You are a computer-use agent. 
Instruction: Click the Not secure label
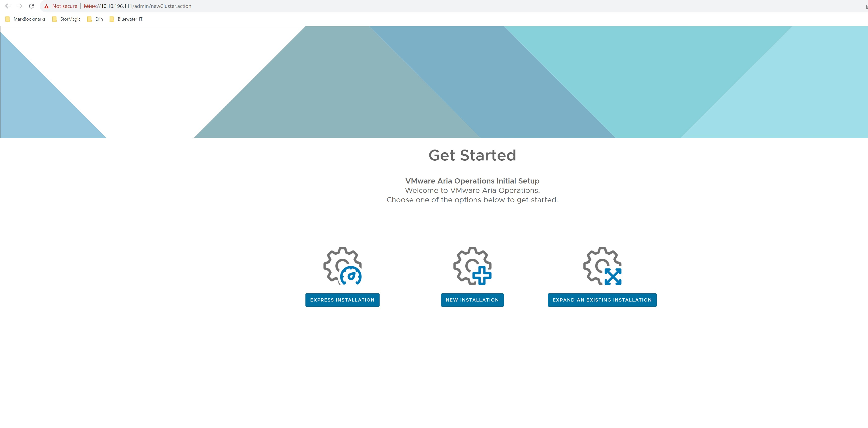65,6
